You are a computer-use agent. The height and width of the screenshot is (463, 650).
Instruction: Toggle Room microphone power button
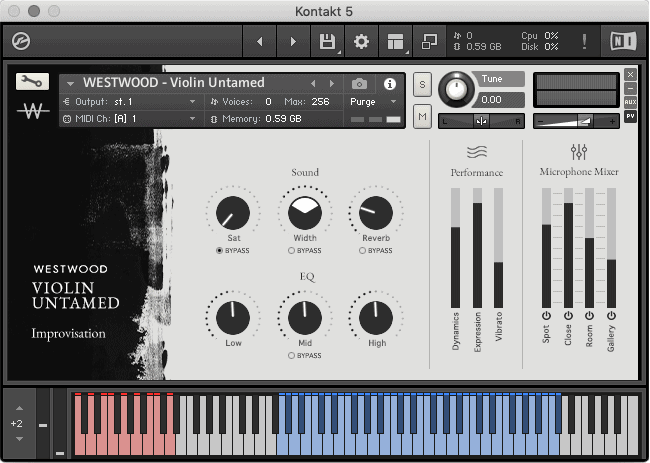[589, 316]
